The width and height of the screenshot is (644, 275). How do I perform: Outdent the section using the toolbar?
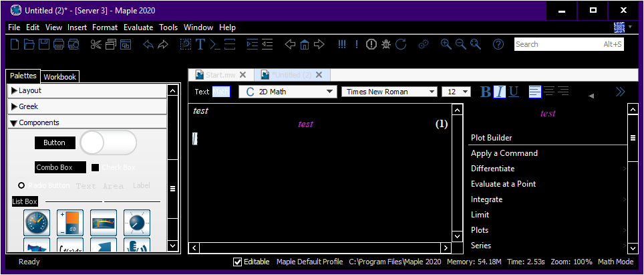point(267,44)
